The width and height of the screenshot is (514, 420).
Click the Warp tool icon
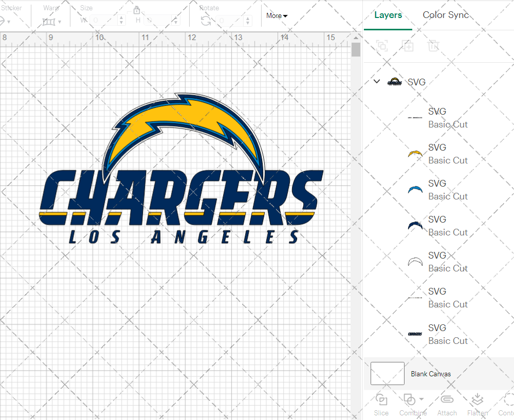[x=49, y=22]
